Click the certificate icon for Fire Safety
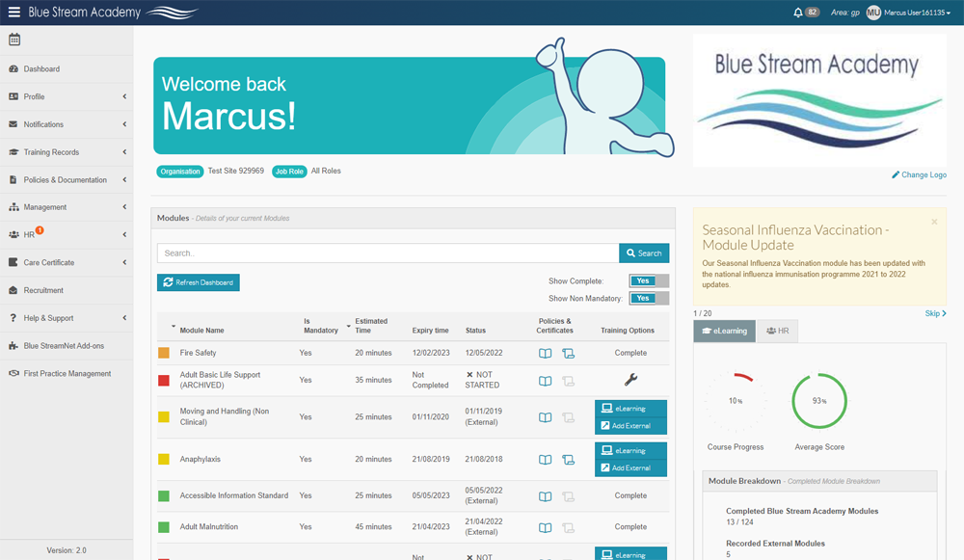Viewport: 964px width, 560px height. (x=569, y=354)
